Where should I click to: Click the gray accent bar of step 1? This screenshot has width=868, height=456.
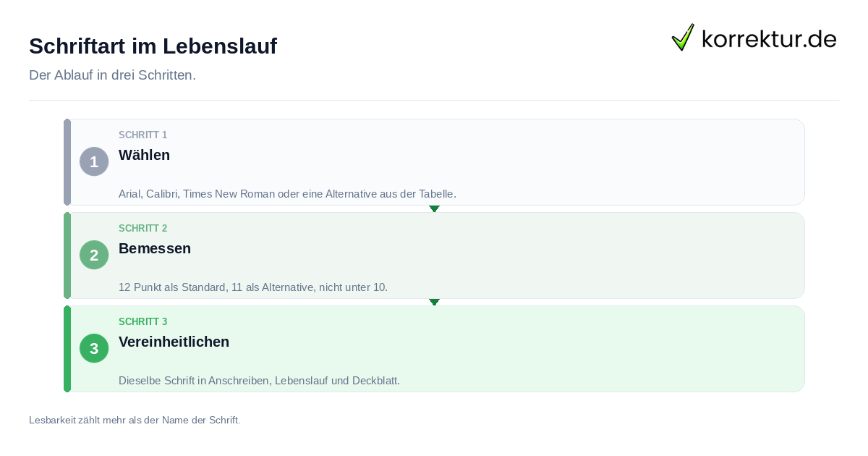(x=67, y=162)
